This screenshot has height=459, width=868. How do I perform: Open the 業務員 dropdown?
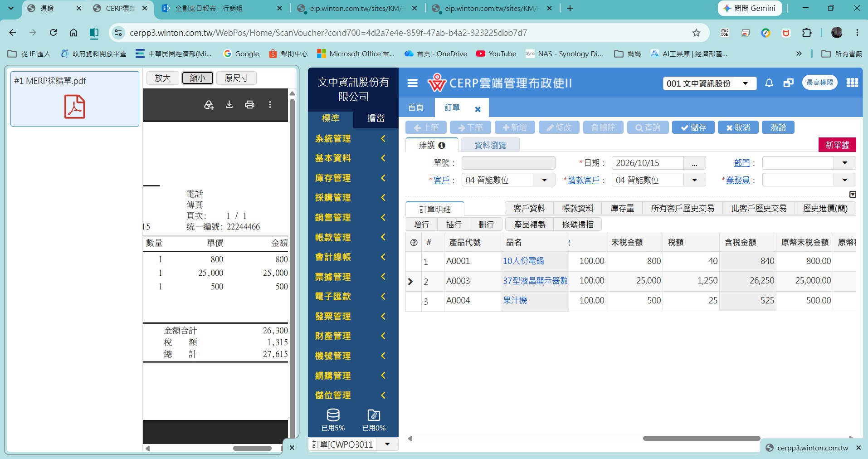[844, 180]
